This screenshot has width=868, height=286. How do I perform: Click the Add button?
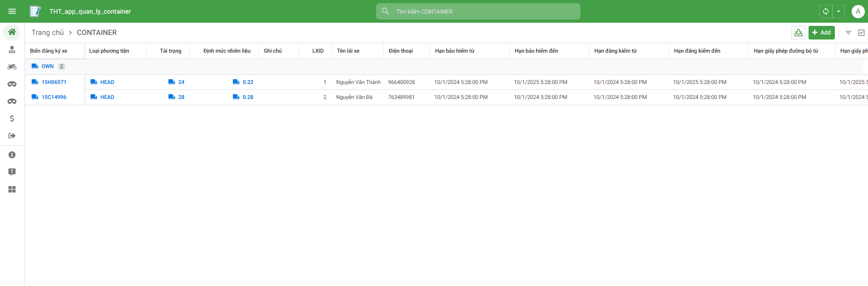821,33
